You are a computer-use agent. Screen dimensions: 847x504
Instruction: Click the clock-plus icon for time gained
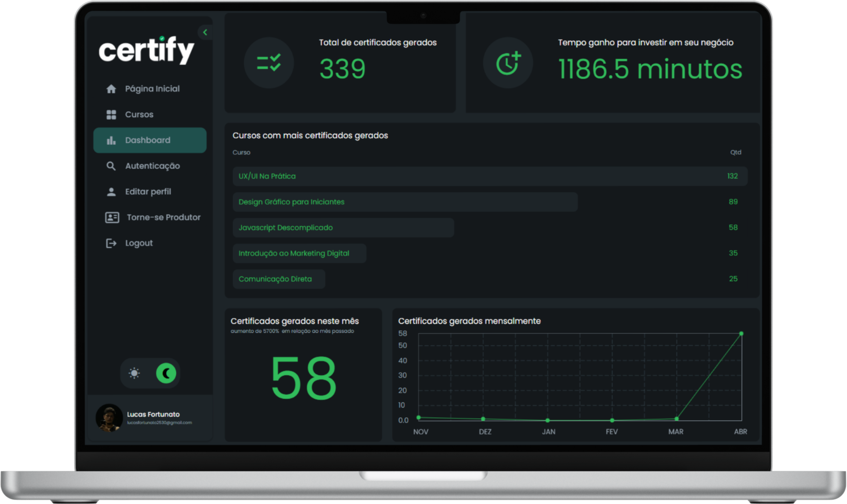(x=508, y=63)
